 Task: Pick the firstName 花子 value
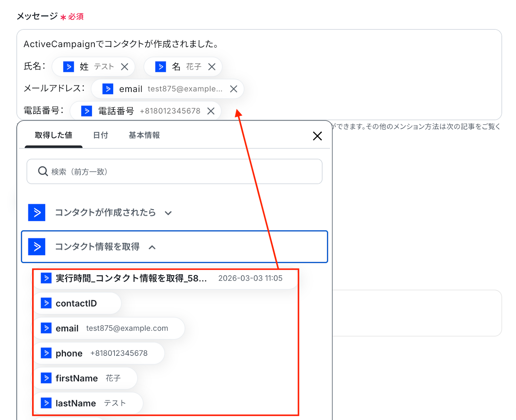point(84,378)
